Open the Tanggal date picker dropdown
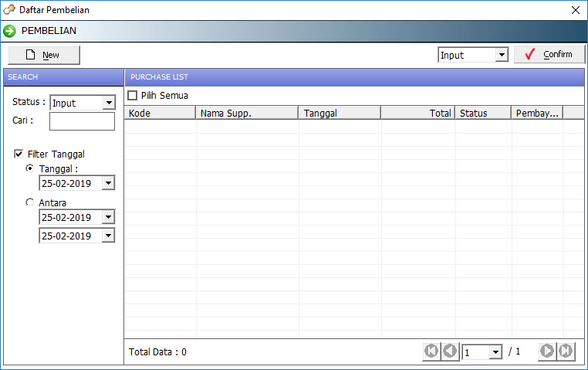The width and height of the screenshot is (588, 370). coord(108,184)
